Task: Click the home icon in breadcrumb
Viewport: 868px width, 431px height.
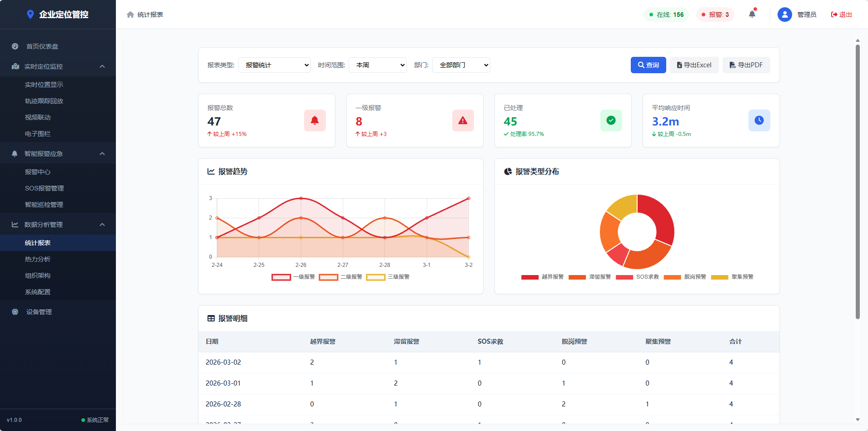Action: coord(130,15)
